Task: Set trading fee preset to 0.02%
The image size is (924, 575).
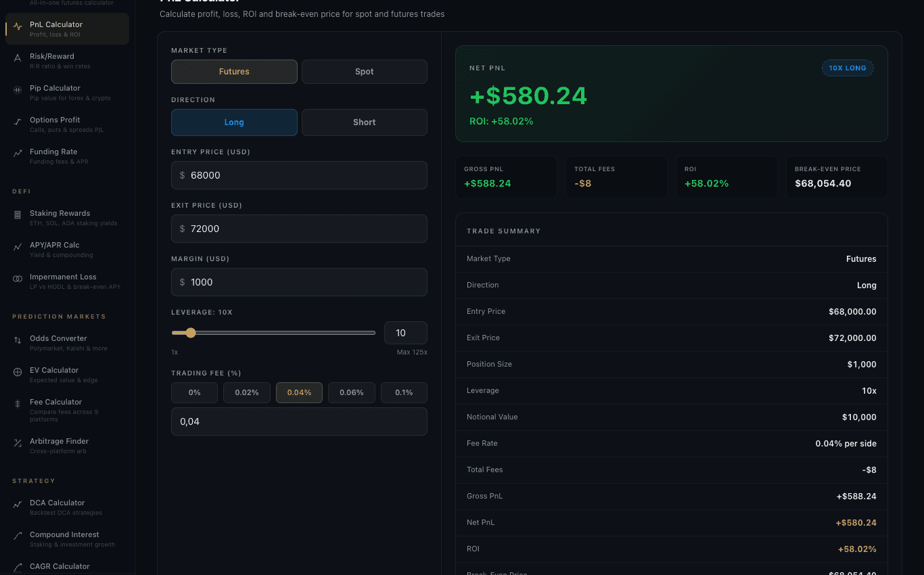Action: (247, 392)
